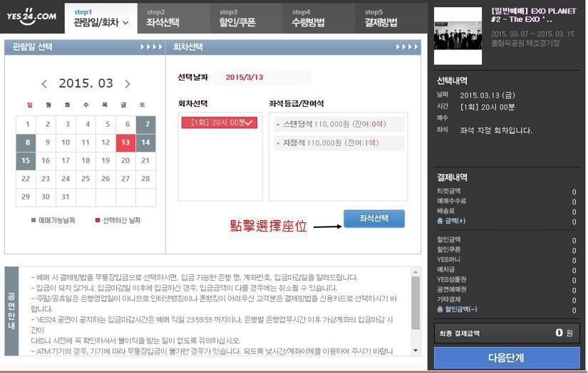The width and height of the screenshot is (588, 374).
Task: Select calendar date 14
Action: [146, 142]
